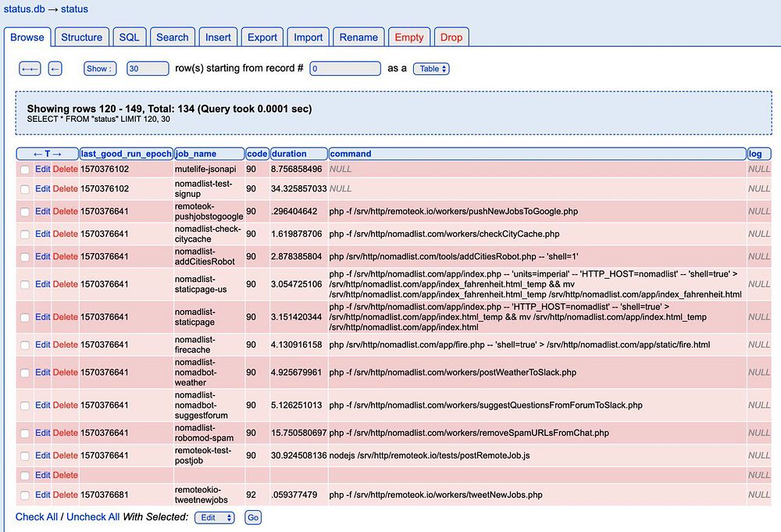The height and width of the screenshot is (532, 781).
Task: Focus the starting record number field
Action: click(344, 69)
